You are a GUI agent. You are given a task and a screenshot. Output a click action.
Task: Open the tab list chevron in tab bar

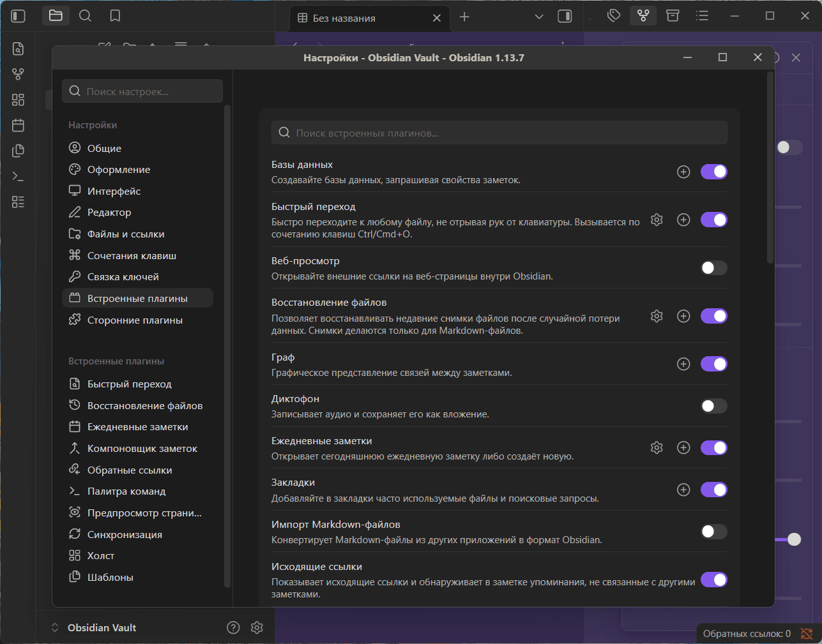coord(539,17)
